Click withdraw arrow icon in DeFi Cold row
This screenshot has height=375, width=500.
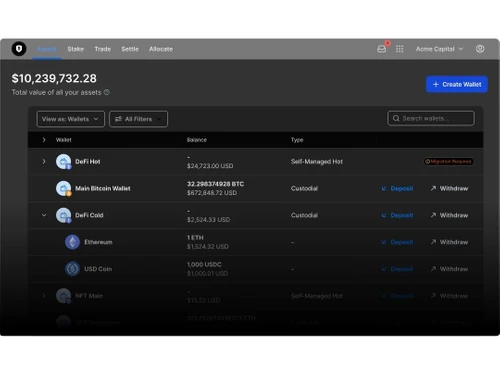click(433, 215)
